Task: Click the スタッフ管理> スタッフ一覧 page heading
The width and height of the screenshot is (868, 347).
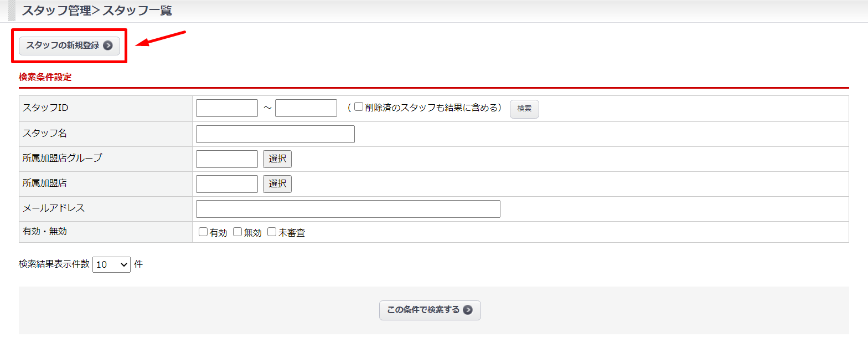Action: point(97,11)
